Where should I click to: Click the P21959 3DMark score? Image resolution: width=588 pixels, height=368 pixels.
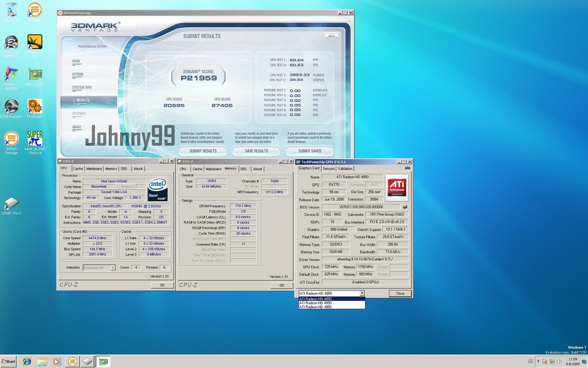point(199,78)
